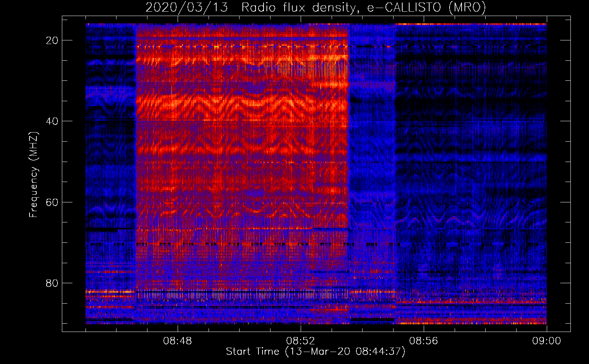This screenshot has width=589, height=364.
Task: Click the 09:00 time tick label
Action: (547, 341)
